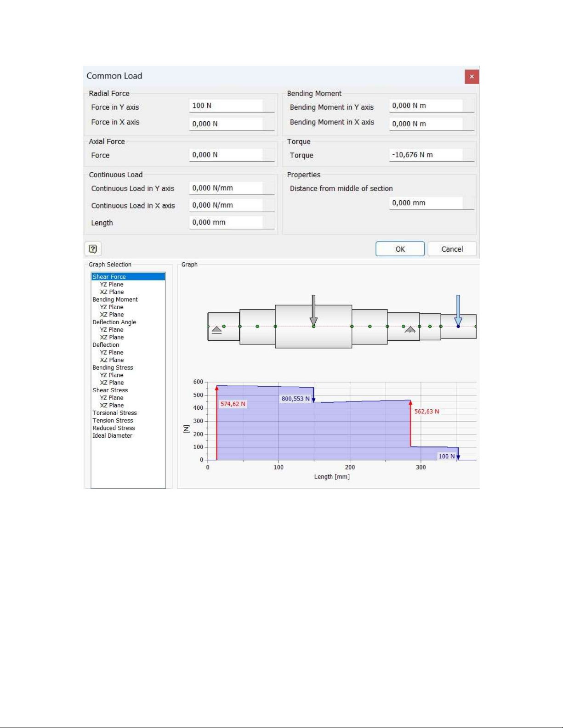563x728 pixels.
Task: Select XZ Plane under Shear Stress
Action: [x=112, y=406]
